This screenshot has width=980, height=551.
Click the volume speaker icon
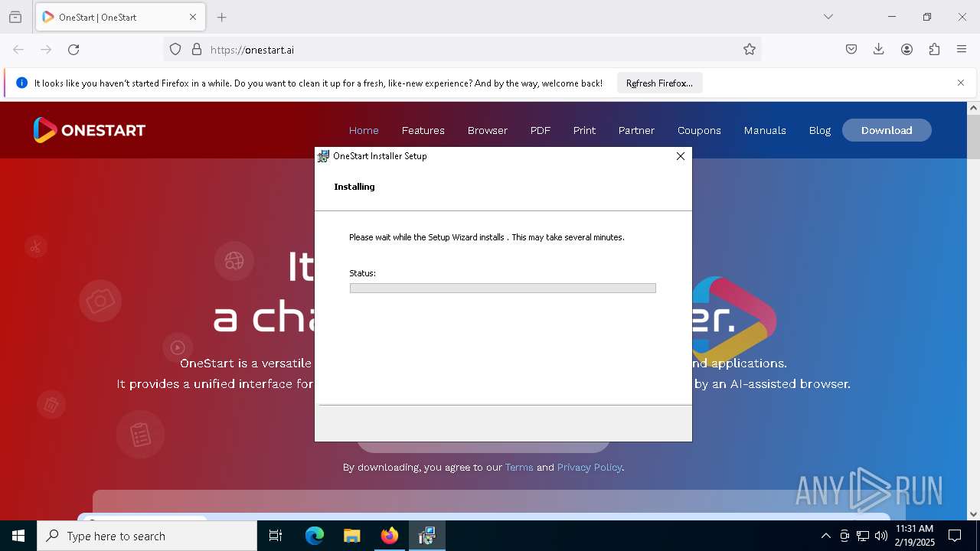[x=880, y=536]
